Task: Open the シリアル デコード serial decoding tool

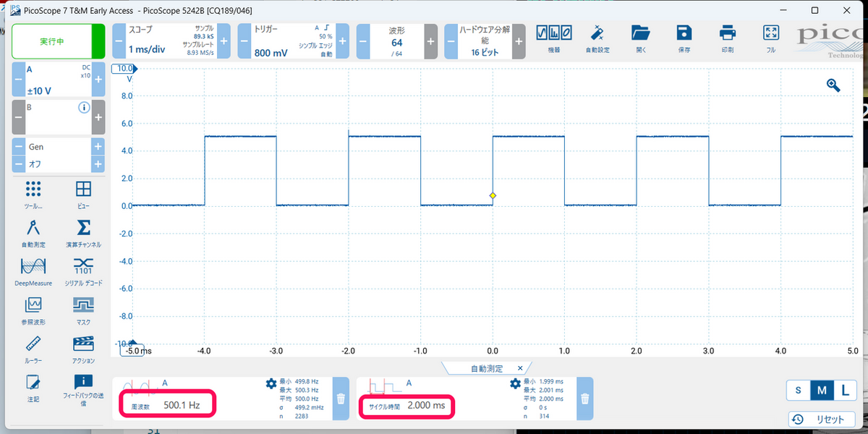Action: coord(83,271)
